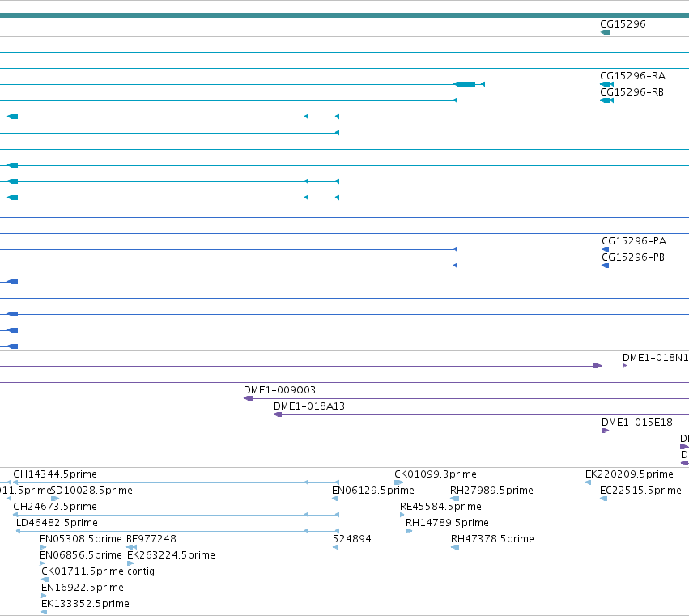Select the CK01099.3prime EST label
Screen dimensions: 689x616
tap(436, 474)
